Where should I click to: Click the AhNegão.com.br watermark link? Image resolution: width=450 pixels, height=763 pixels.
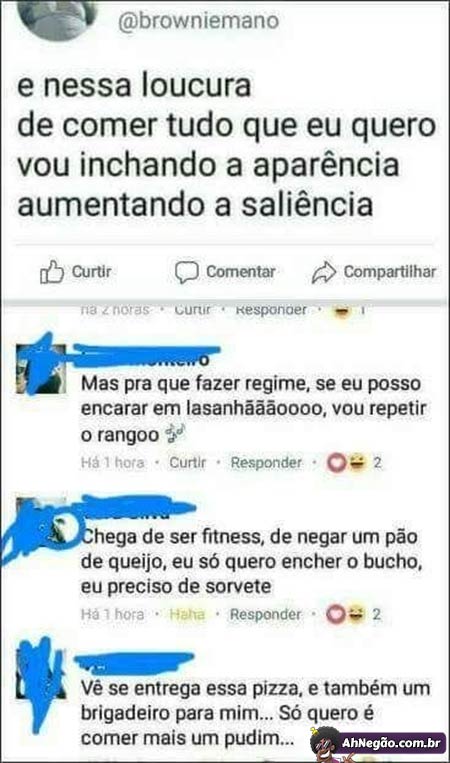(391, 743)
